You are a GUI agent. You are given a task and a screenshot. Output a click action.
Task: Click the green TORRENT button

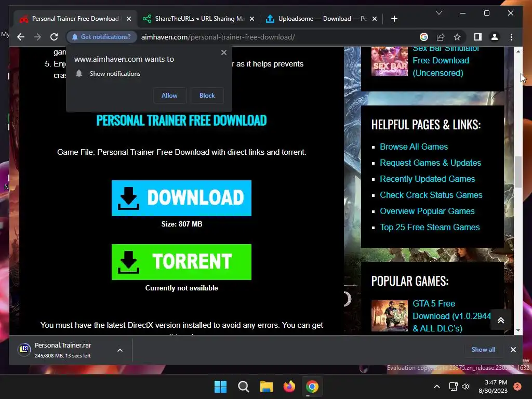click(x=181, y=262)
